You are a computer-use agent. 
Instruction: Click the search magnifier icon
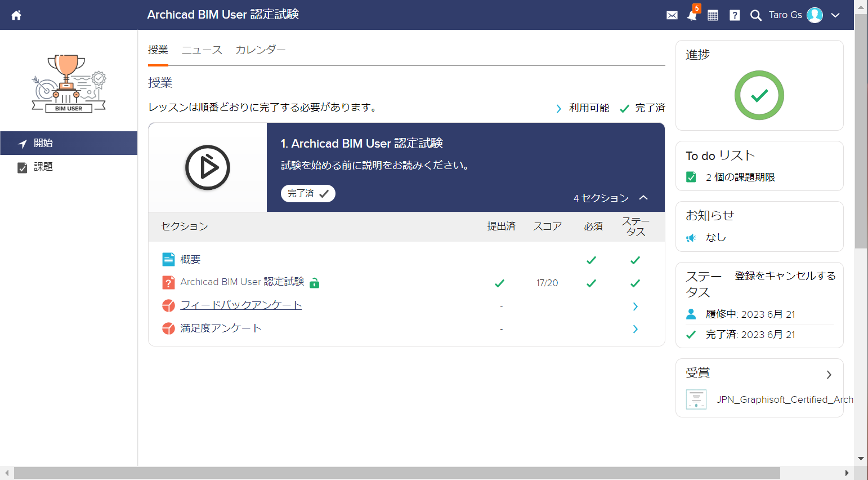756,15
